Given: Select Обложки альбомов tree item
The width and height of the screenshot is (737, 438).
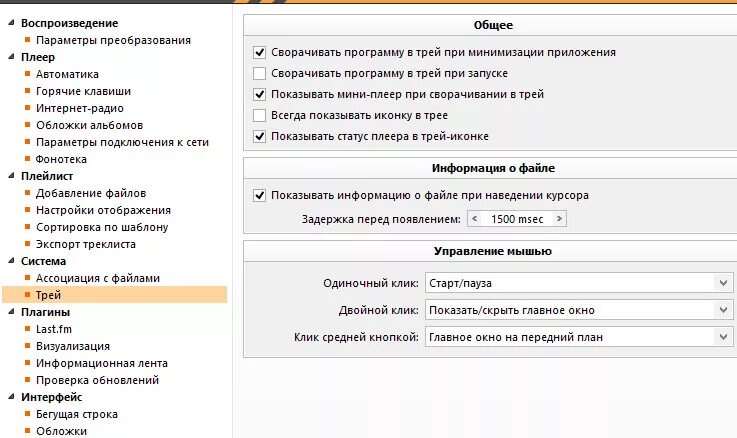Looking at the screenshot, I should (89, 125).
